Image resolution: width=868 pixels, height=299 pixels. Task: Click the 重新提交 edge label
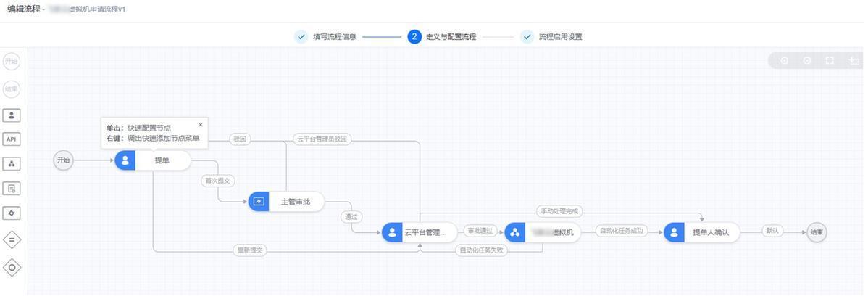click(250, 250)
